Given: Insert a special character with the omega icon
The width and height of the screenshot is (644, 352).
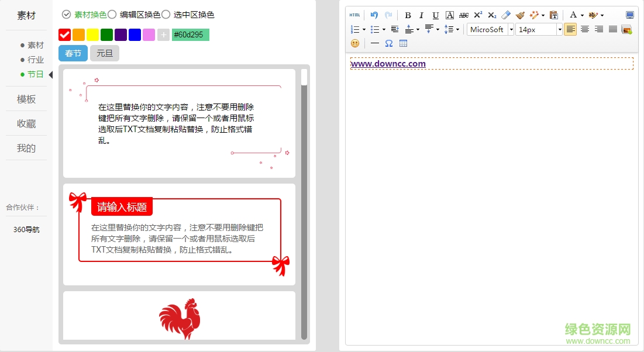Looking at the screenshot, I should (388, 43).
